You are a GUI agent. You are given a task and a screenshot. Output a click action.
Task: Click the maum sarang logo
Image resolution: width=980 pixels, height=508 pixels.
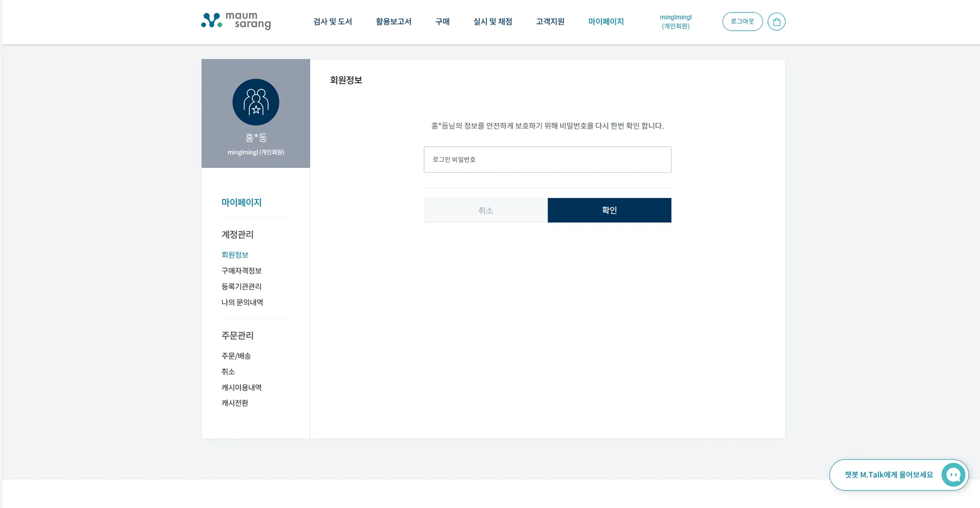pos(236,21)
